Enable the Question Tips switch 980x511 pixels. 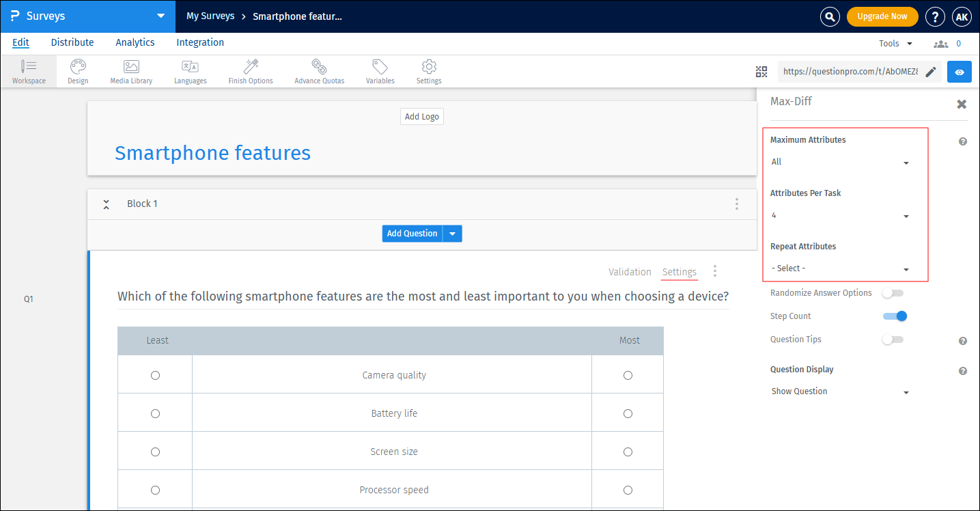coord(893,340)
